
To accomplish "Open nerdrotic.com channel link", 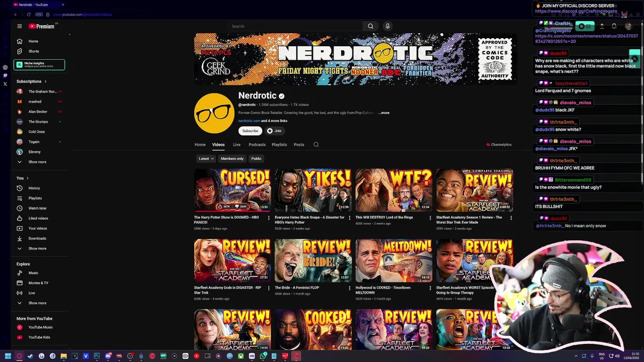I will click(249, 121).
